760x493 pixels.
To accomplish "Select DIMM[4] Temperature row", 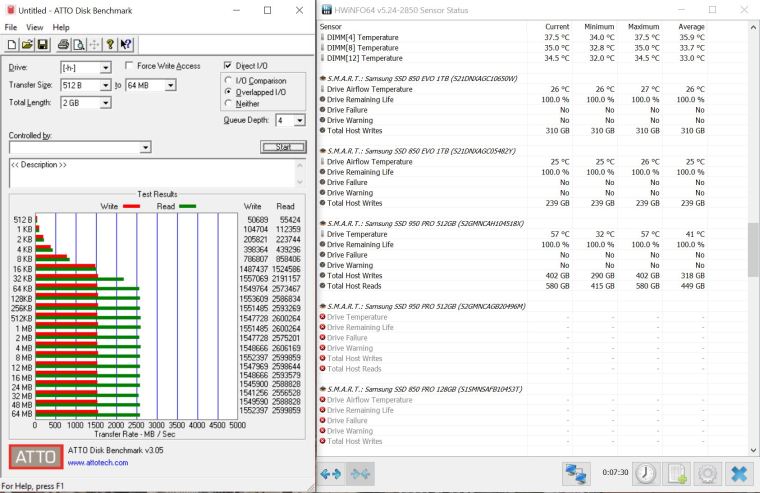I will (x=513, y=37).
